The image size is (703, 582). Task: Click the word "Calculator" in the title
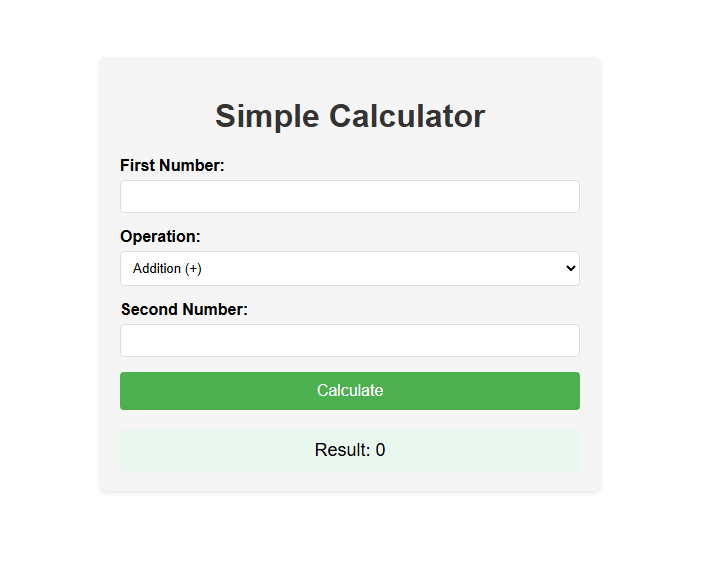[x=407, y=116]
